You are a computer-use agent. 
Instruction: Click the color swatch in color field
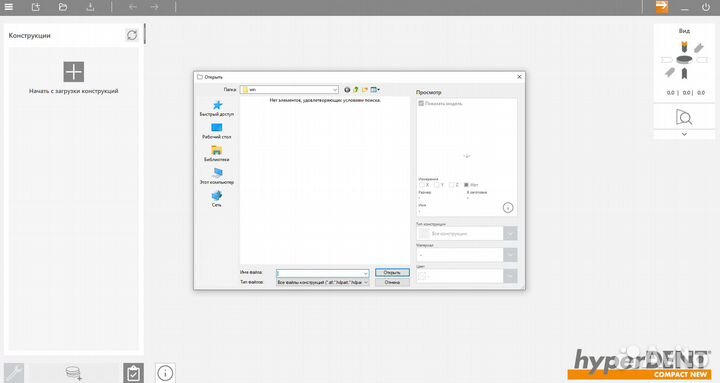[x=422, y=276]
